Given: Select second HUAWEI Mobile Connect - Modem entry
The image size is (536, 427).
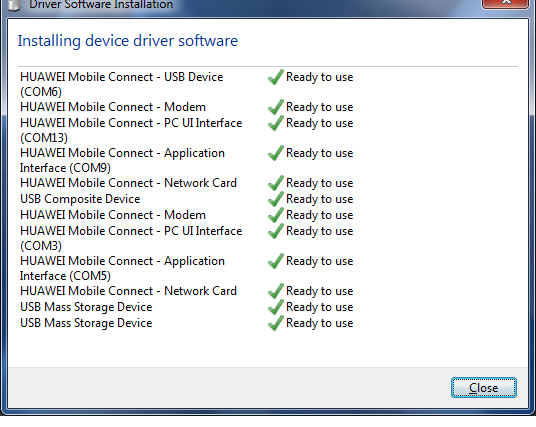Looking at the screenshot, I should [x=113, y=215].
